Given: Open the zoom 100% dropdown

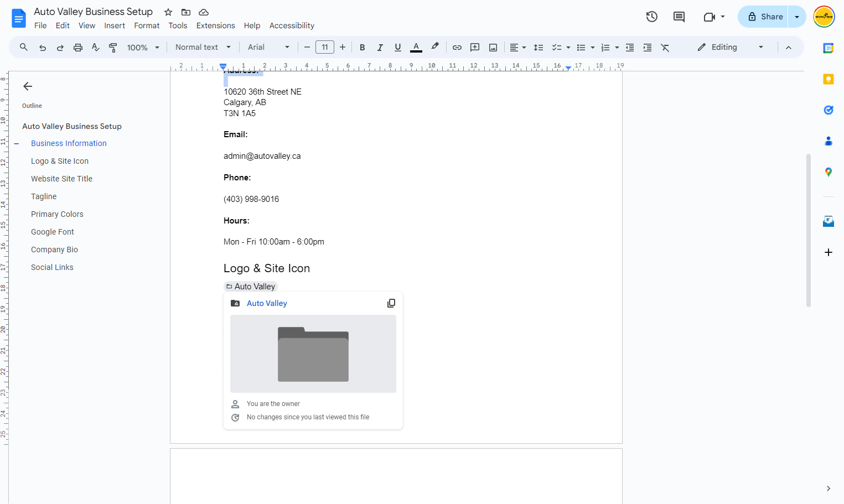Looking at the screenshot, I should tap(143, 48).
